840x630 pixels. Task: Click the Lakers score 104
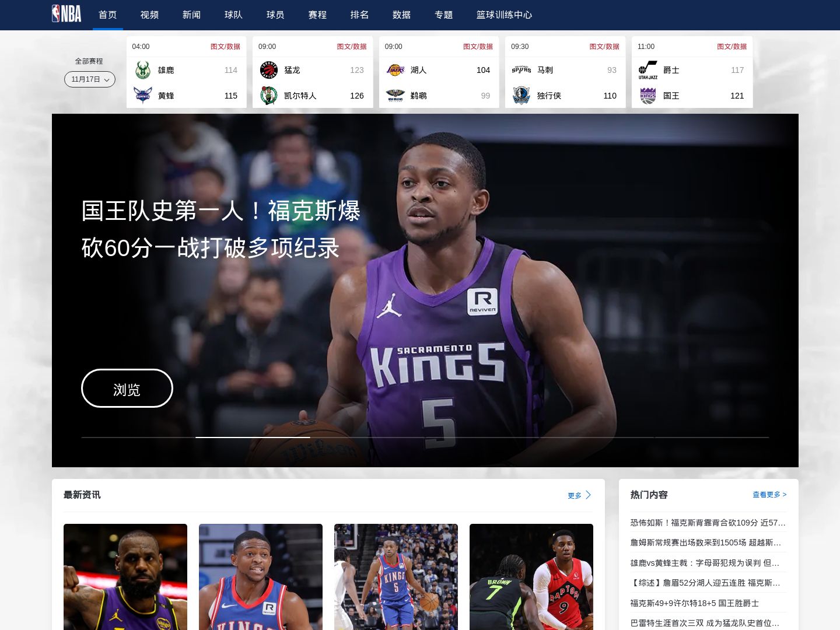(484, 70)
